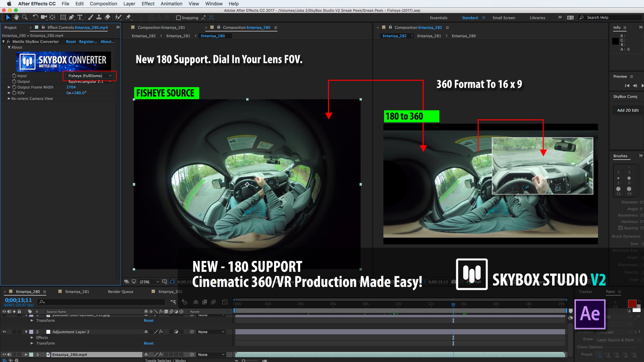The image size is (644, 362).
Task: Open the Input Fisheye (FullDome) dropdown
Action: pos(90,76)
